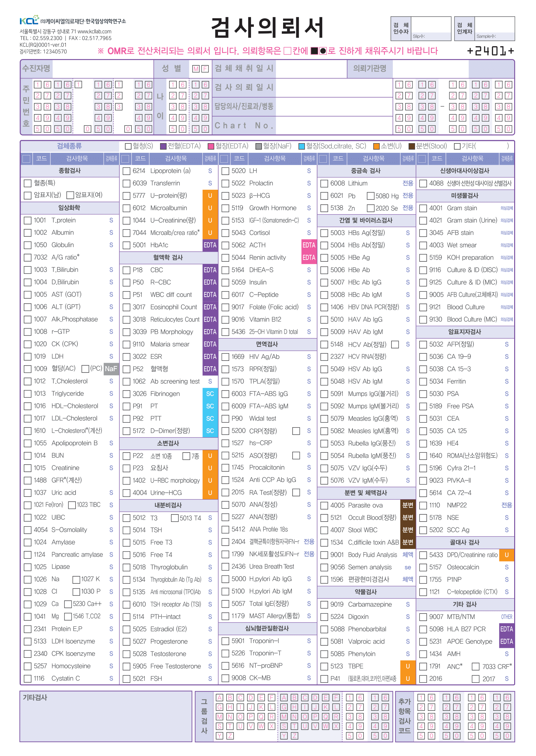Viewport: 536px width, 756px height.
Task: Check the 4088 신생아 선천성 대사이상 선별검사 box
Action: [423, 183]
